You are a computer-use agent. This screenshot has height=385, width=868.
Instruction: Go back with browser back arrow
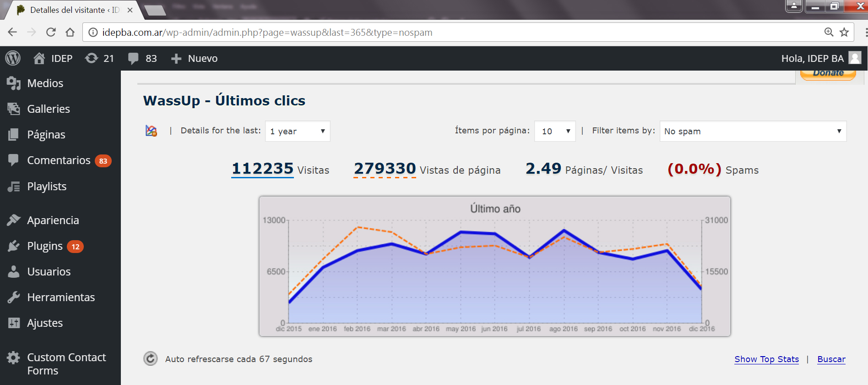12,32
